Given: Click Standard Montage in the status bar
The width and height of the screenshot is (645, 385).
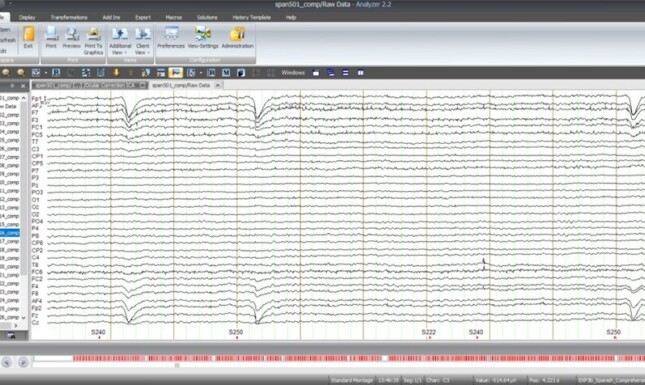Looking at the screenshot, I should coord(352,380).
